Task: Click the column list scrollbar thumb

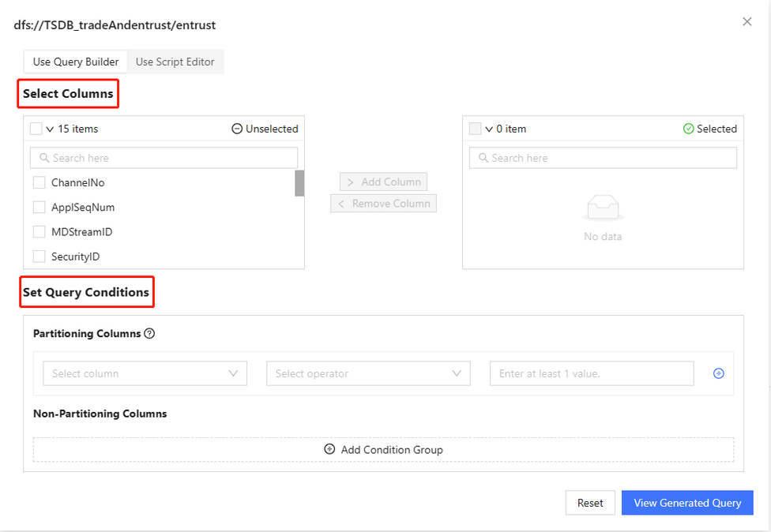Action: 299,183
